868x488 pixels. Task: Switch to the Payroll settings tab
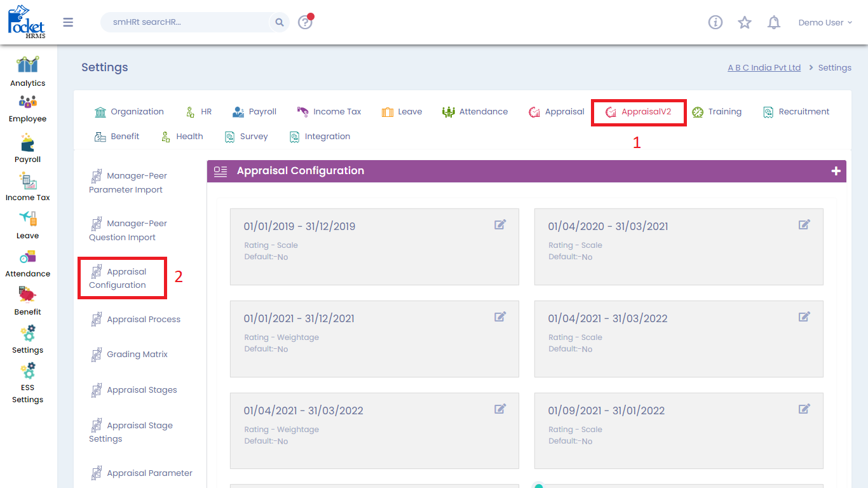tap(254, 112)
